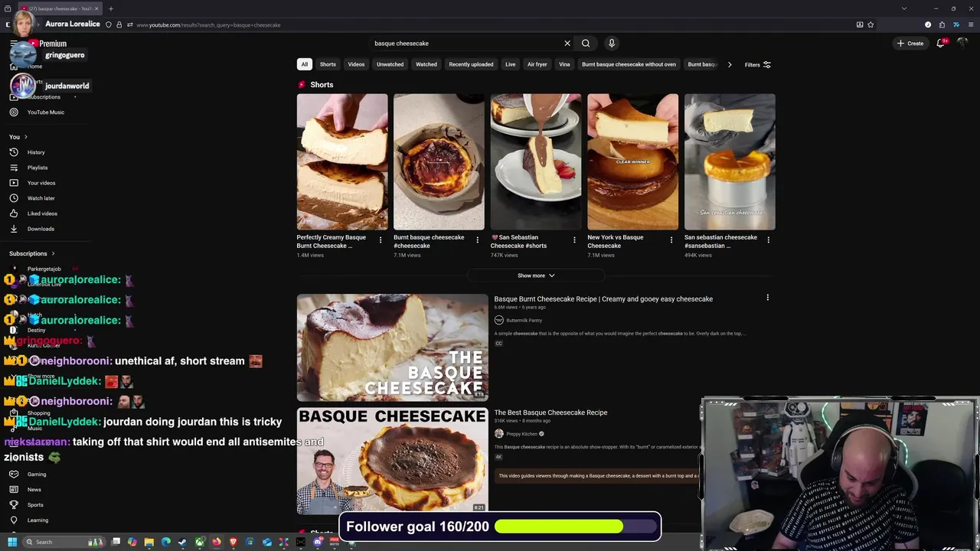
Task: Select the Unwatched filter chip
Action: [x=390, y=64]
